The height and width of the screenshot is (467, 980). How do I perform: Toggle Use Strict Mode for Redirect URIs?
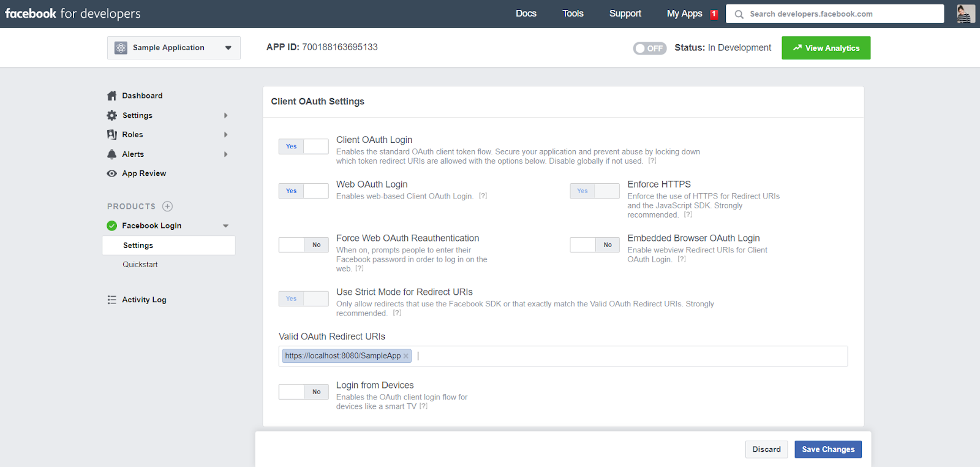304,299
